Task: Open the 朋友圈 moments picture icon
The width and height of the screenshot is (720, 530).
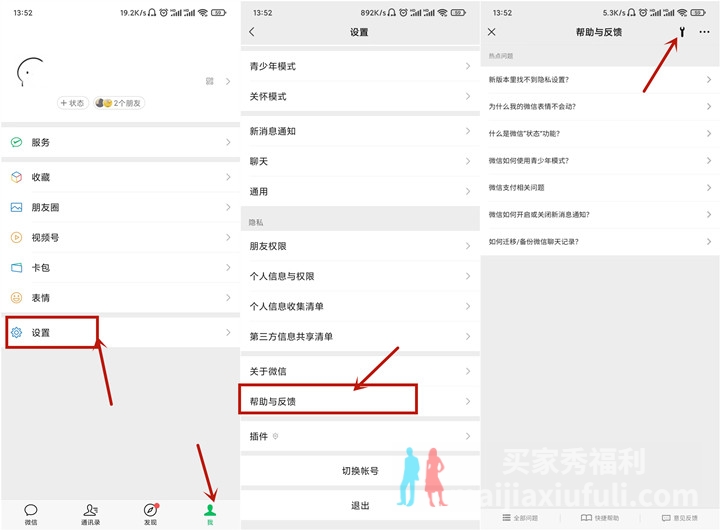Action: [17, 207]
